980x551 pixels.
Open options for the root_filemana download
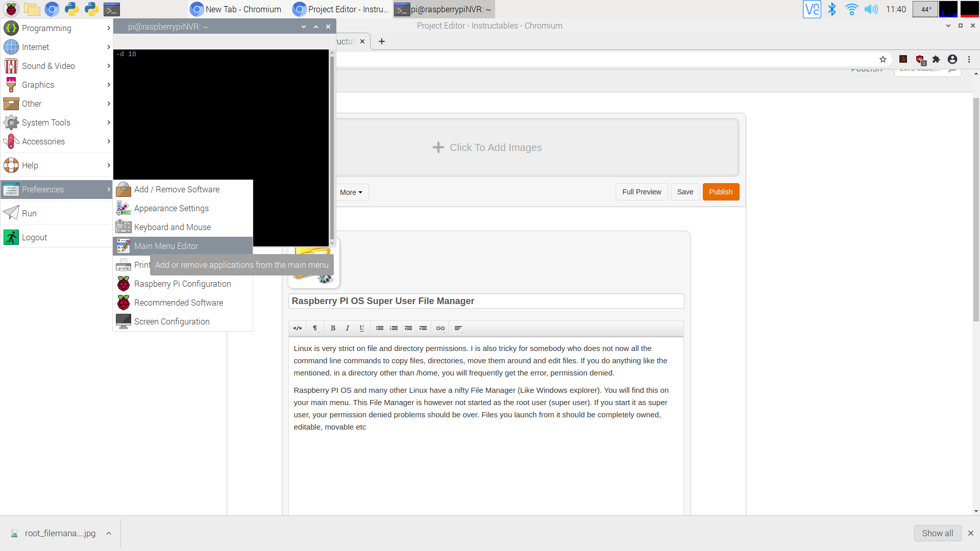[x=109, y=533]
